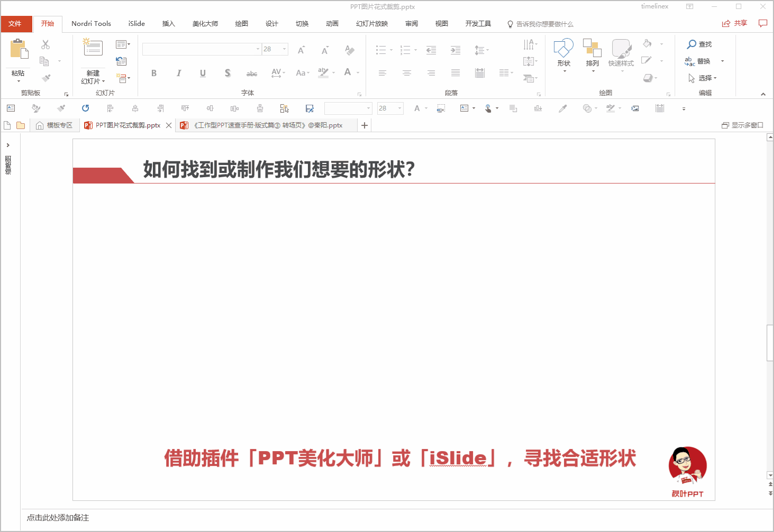This screenshot has width=774, height=532.
Task: Align paragraph text left
Action: click(x=383, y=73)
